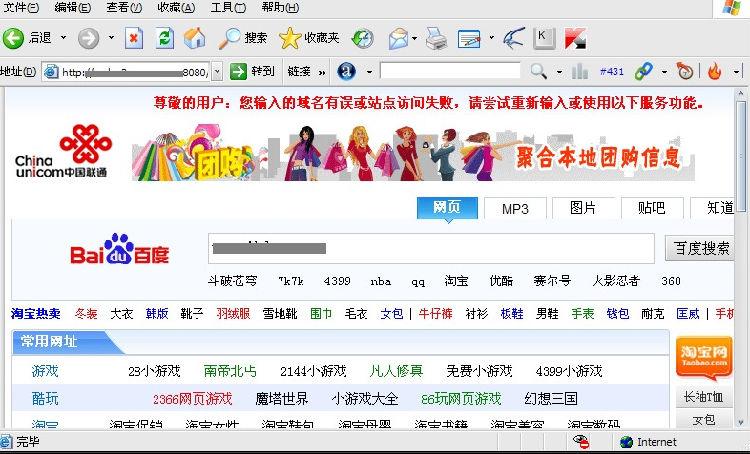Open Favorites (收藏夹) star button
This screenshot has width=750, height=454.
309,38
